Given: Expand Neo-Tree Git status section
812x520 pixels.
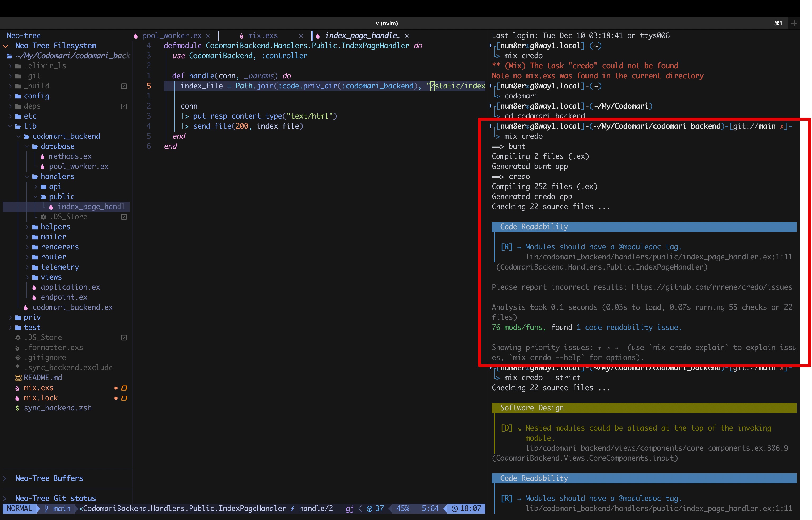Looking at the screenshot, I should click(5, 498).
